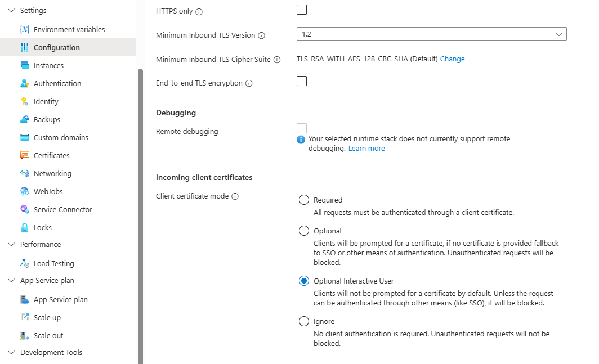Choose the Ignore client certificate option

pyautogui.click(x=304, y=322)
